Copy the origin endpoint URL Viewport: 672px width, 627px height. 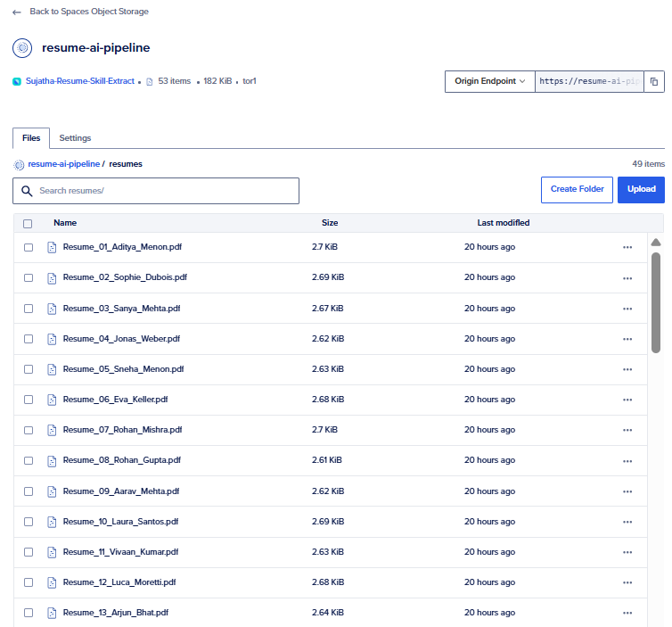(x=653, y=81)
